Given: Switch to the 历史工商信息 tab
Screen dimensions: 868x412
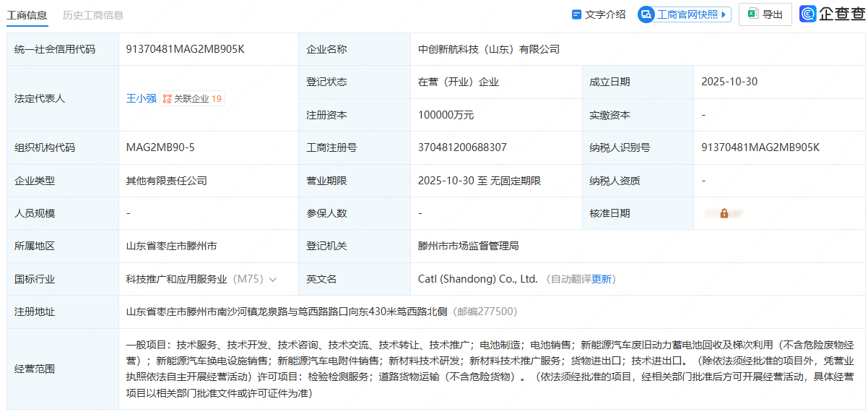Looking at the screenshot, I should coord(92,15).
